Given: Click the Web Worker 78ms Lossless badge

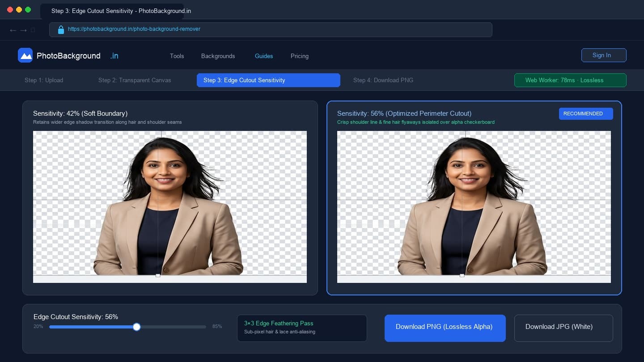Looking at the screenshot, I should coord(570,80).
